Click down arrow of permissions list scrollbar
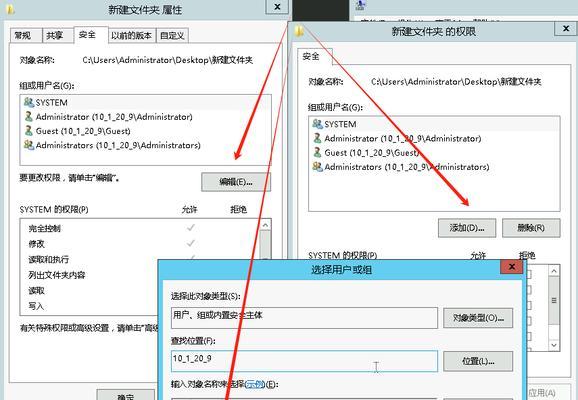578x400 pixels. coord(554,345)
